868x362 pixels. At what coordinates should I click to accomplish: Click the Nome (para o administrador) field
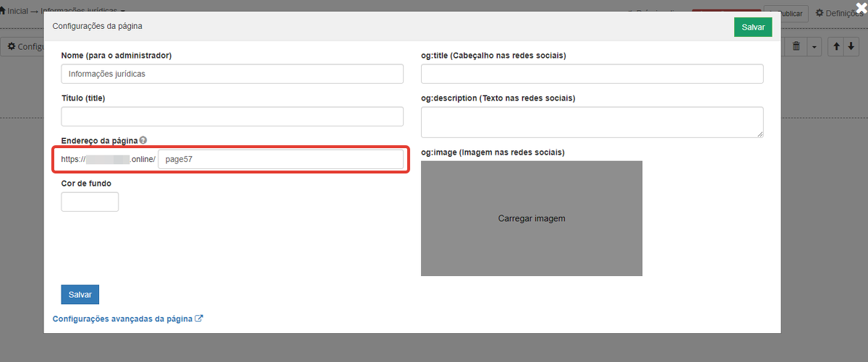232,74
